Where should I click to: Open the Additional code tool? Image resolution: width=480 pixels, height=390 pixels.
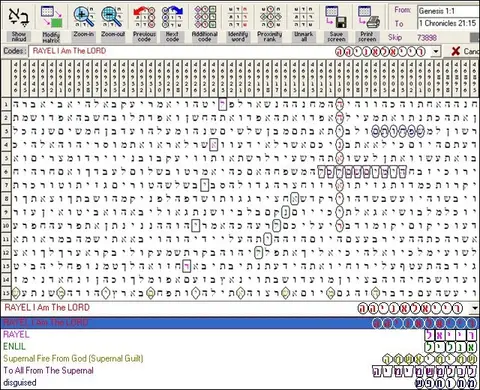click(x=205, y=17)
